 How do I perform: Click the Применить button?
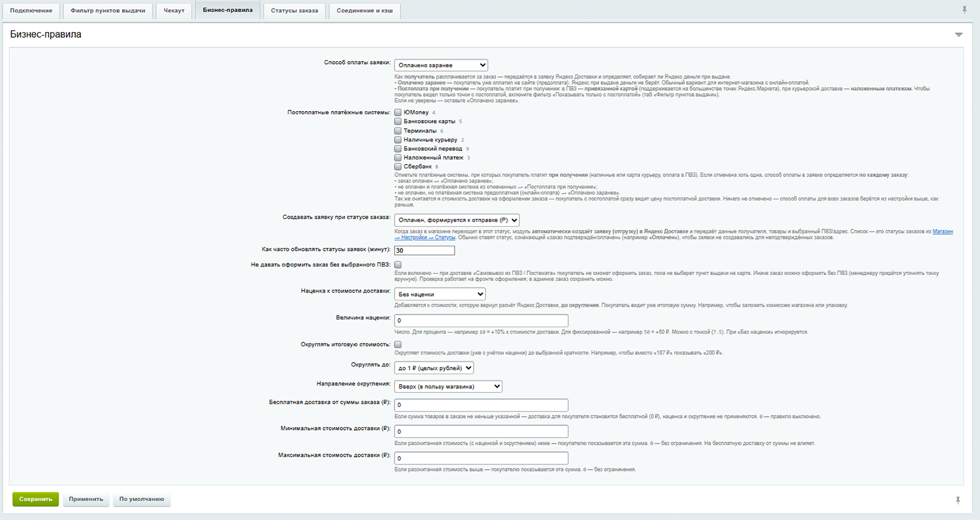point(86,499)
